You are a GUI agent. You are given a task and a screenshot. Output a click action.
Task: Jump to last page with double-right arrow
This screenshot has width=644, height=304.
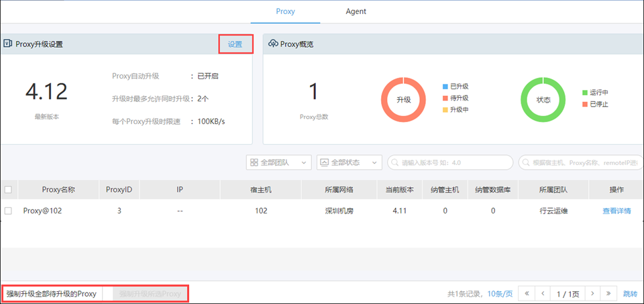[x=608, y=293]
